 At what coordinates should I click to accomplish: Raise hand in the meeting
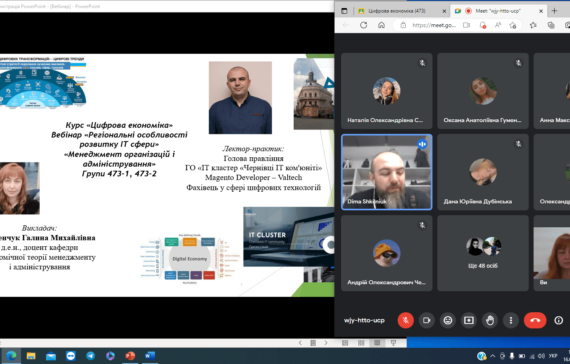490,320
